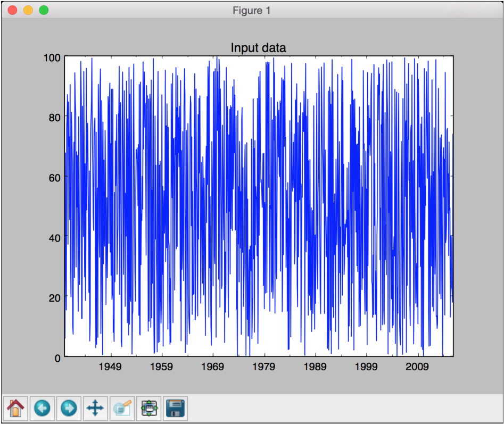504x424 pixels.
Task: Save the figure with the floppy disk icon
Action: (176, 409)
